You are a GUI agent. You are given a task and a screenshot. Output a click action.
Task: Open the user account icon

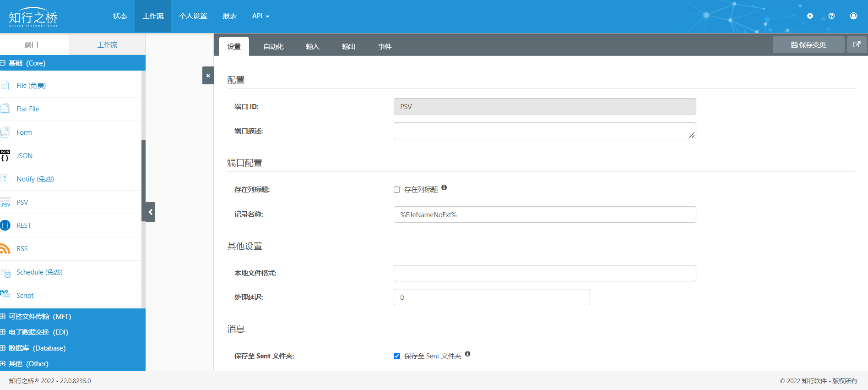pyautogui.click(x=853, y=16)
